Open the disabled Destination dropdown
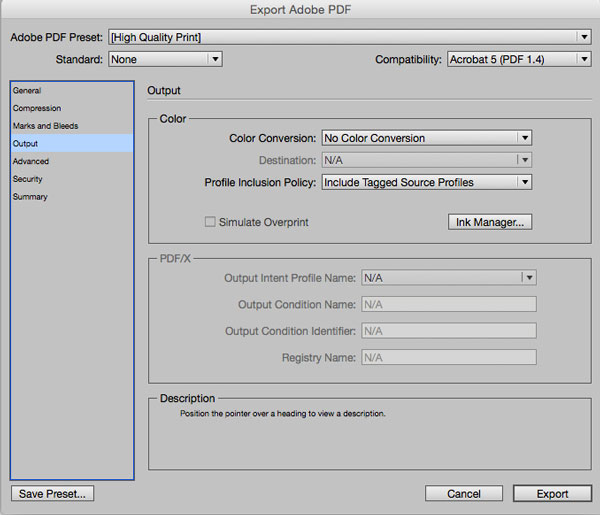600x515 pixels. pos(427,160)
